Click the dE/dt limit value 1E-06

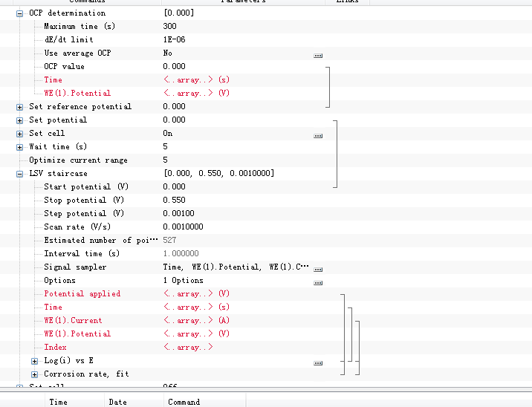tap(174, 39)
